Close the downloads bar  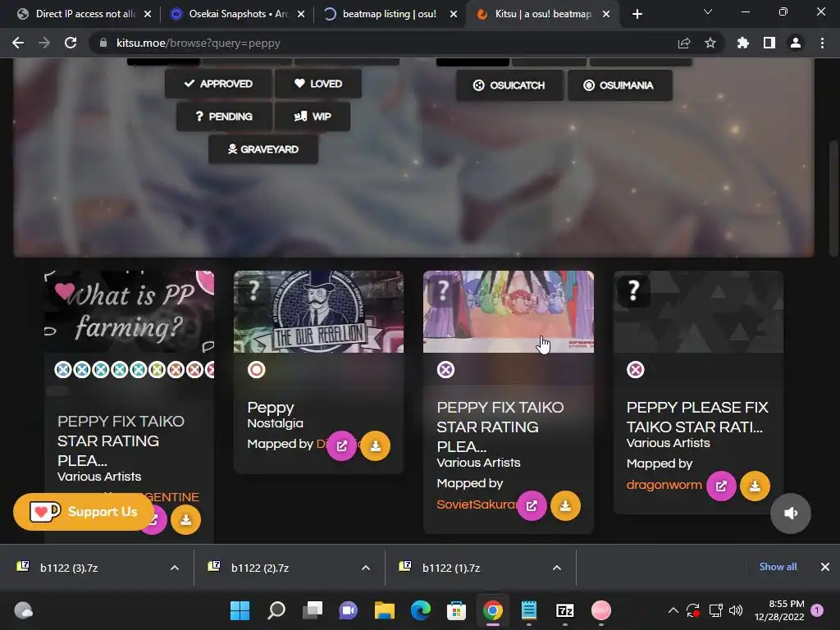[x=825, y=567]
